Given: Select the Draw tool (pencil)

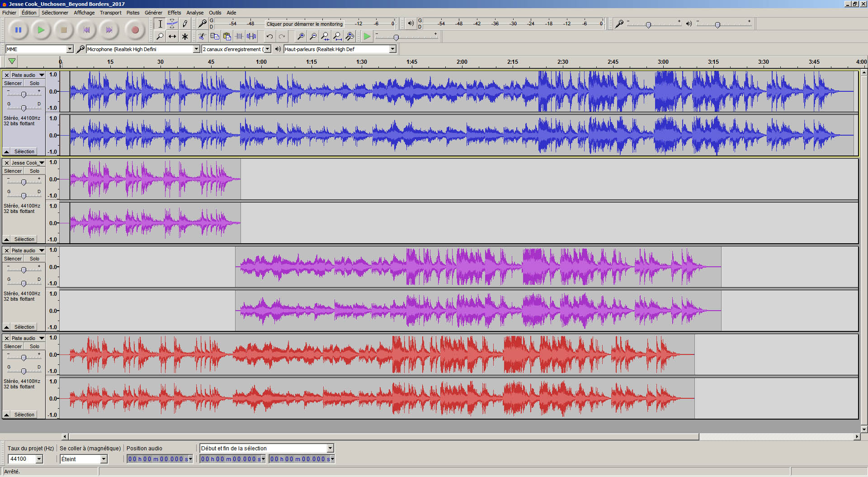Looking at the screenshot, I should [x=185, y=24].
